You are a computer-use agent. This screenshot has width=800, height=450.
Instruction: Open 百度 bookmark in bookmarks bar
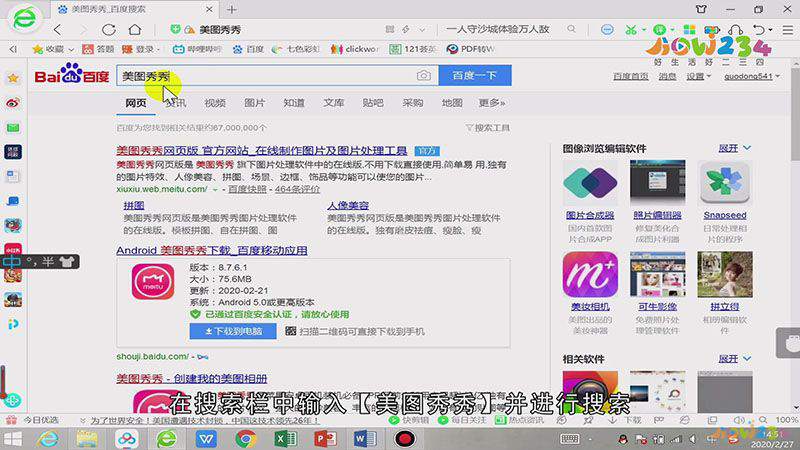[248, 49]
